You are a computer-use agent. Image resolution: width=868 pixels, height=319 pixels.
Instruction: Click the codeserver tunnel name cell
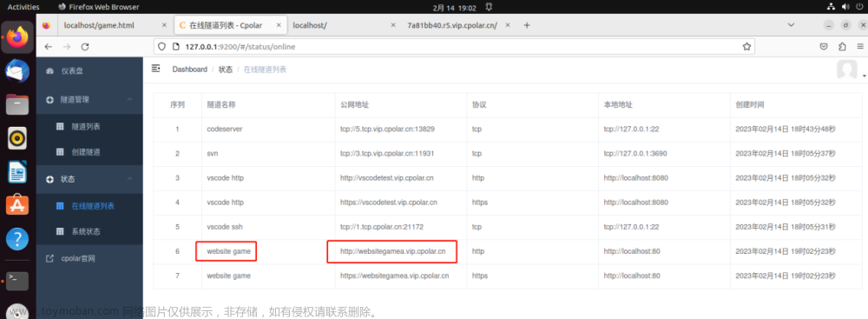(224, 129)
